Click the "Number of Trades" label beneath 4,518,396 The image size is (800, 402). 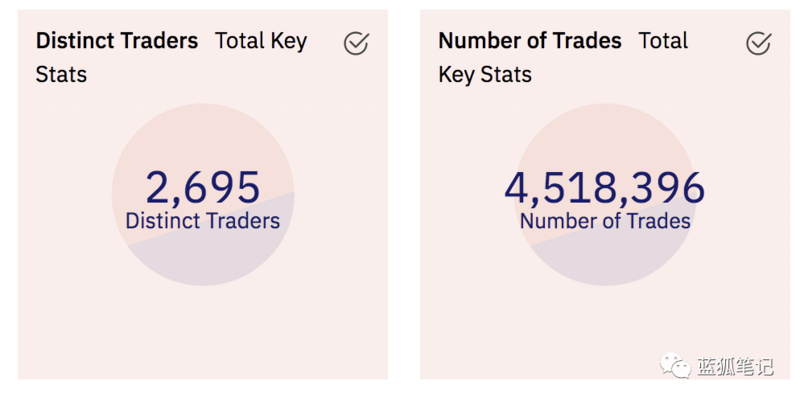tap(605, 221)
